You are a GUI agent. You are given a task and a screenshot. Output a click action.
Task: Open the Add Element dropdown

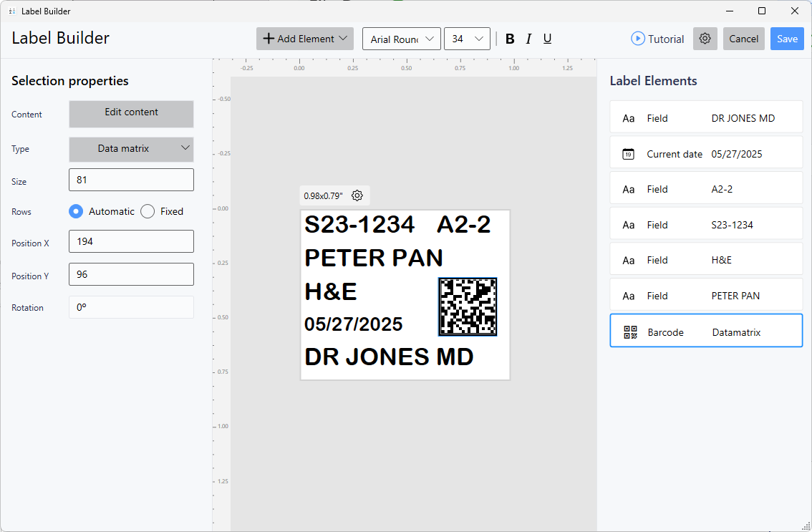pos(304,38)
